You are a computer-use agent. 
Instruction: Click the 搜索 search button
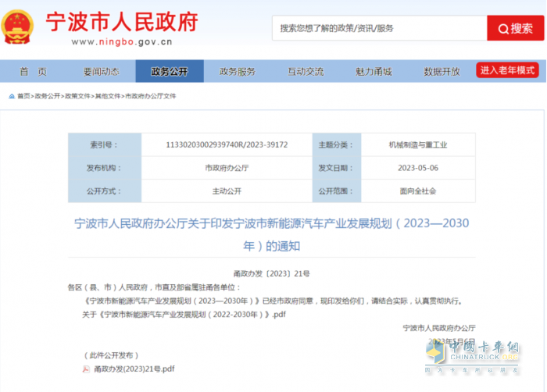coord(516,28)
